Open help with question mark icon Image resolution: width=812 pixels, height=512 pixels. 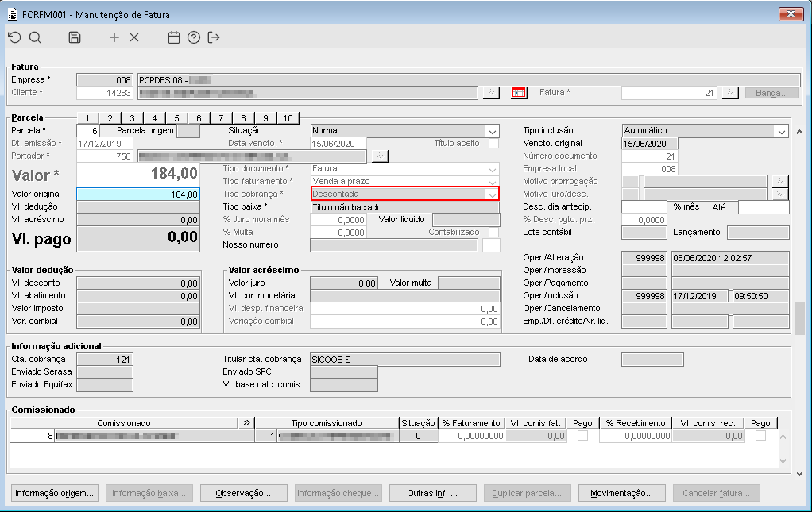point(194,37)
